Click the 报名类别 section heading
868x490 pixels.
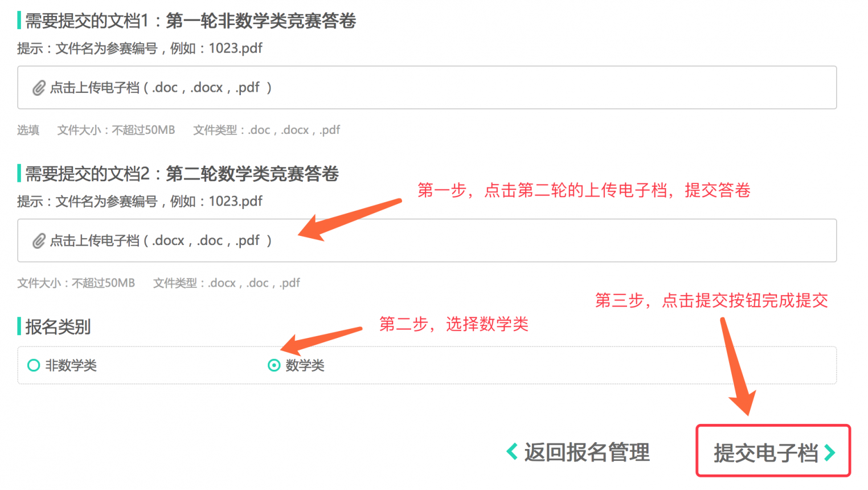(x=58, y=327)
